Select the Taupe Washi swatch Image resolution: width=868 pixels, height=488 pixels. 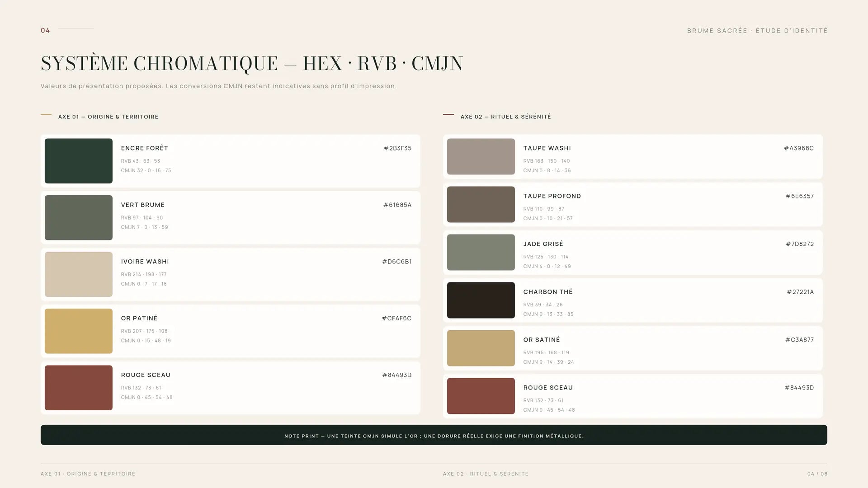click(481, 156)
